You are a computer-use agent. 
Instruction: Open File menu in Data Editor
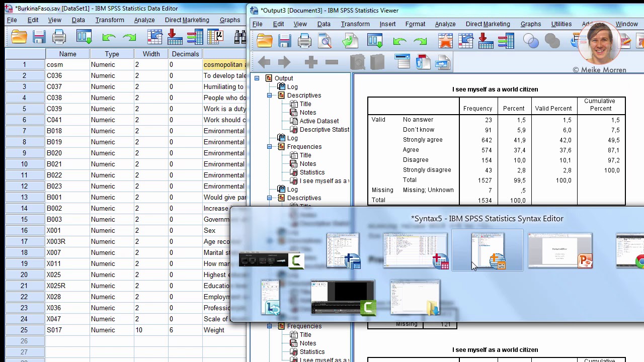[12, 20]
